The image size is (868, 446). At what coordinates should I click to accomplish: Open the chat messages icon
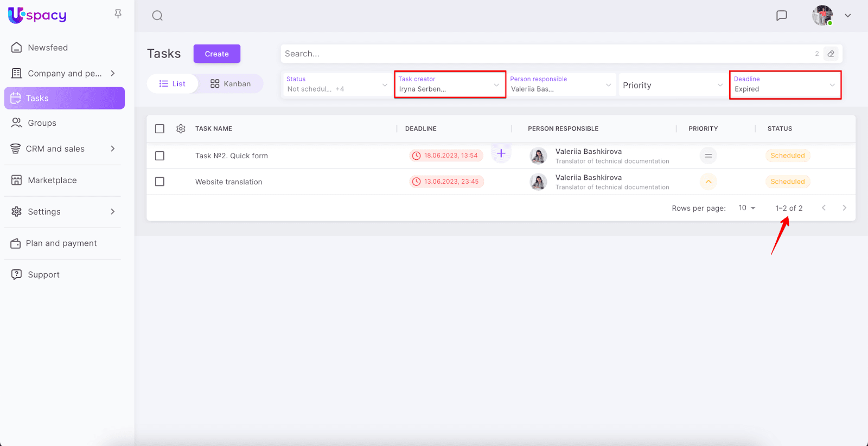781,16
